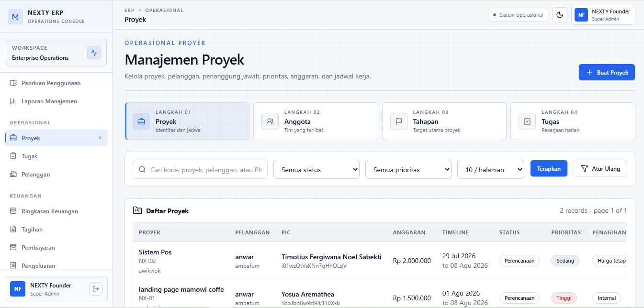Viewport: 644px width, 308px height.
Task: Click the Panduan Penggunaan book icon
Action: (13, 83)
